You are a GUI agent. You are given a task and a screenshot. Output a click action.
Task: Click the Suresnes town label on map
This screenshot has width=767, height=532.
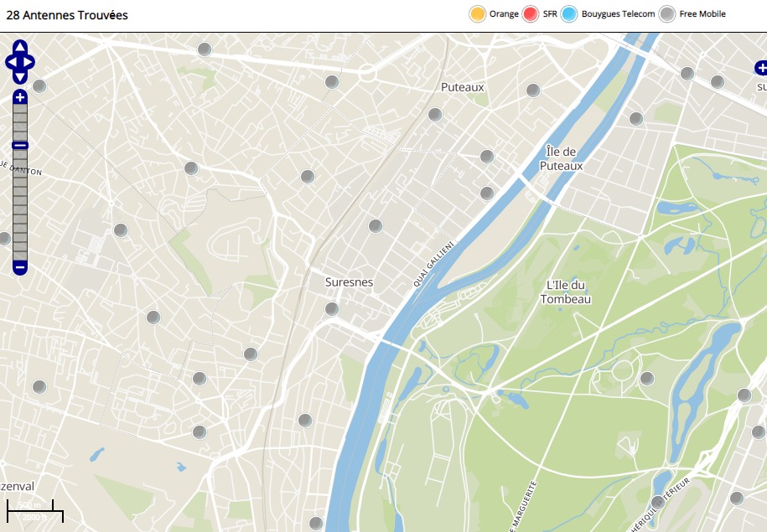click(x=349, y=282)
